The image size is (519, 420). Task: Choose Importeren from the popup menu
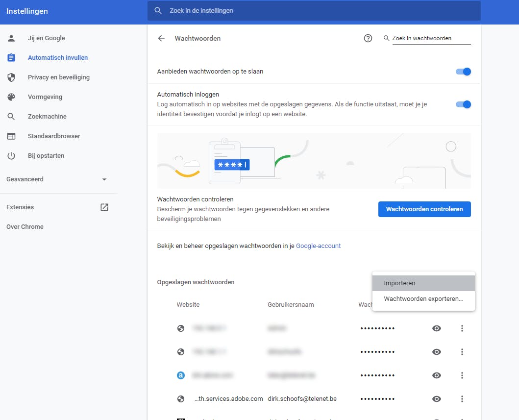coord(423,283)
